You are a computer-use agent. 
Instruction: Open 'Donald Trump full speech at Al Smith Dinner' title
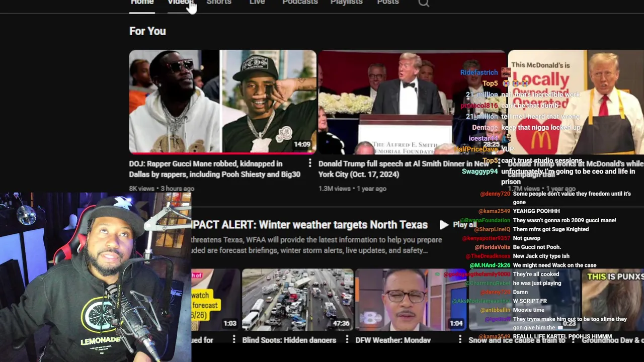(x=404, y=169)
